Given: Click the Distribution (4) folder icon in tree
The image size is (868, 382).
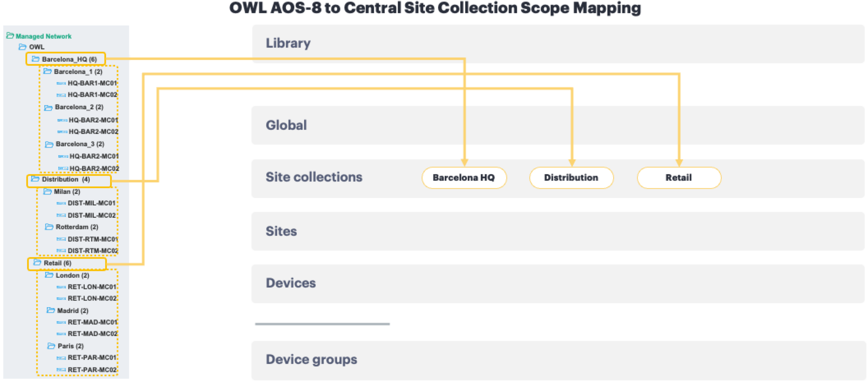Looking at the screenshot, I should tap(35, 179).
